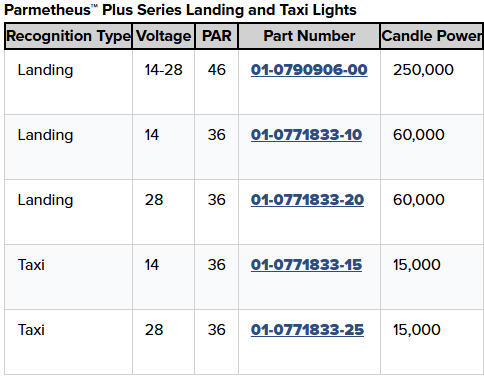484x376 pixels.
Task: Click the Parmetheus Plus Series table title
Action: click(180, 10)
